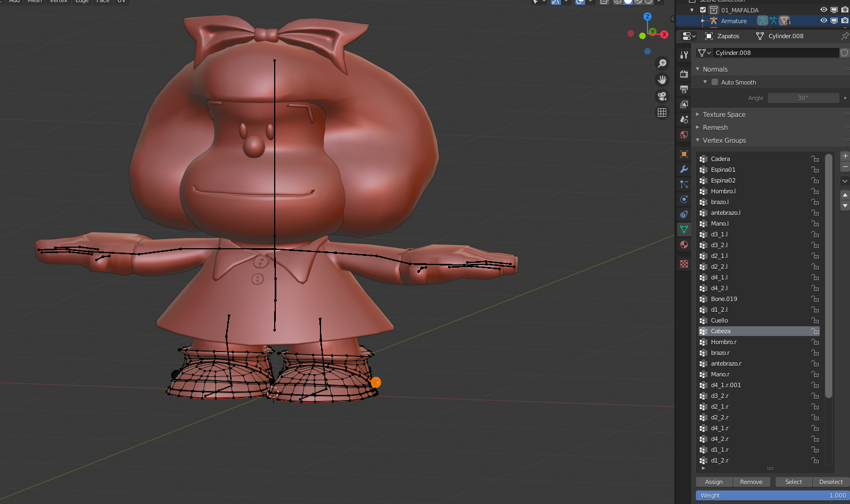
Task: Expand the Armature tree item
Action: tap(703, 20)
